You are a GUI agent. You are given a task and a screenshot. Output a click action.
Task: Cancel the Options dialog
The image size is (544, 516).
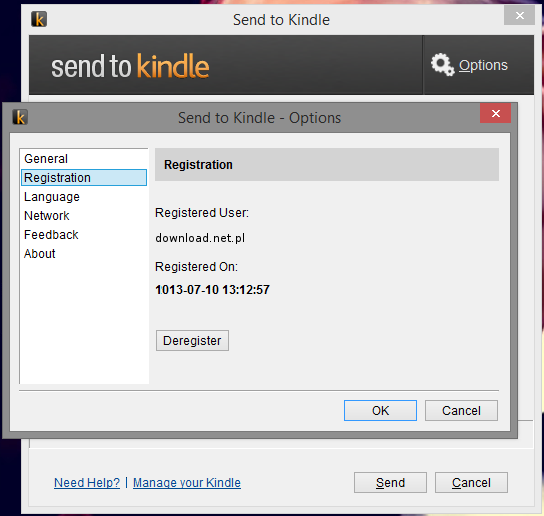tap(461, 411)
